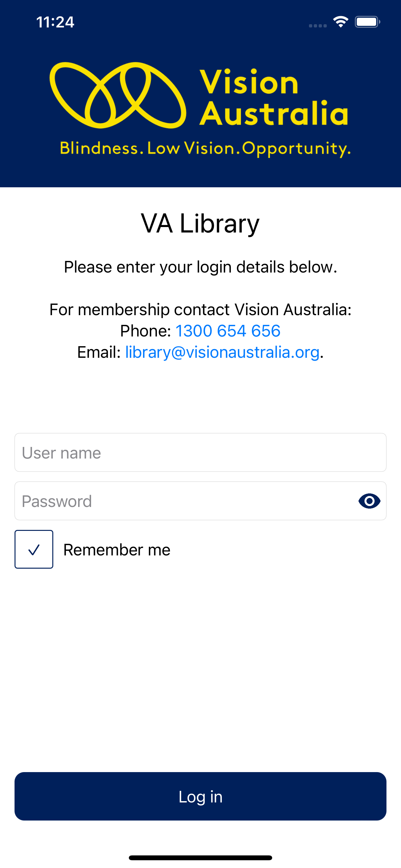Viewport: 401px width, 868px height.
Task: Tap the 11:24 clock in status bar
Action: click(x=55, y=22)
